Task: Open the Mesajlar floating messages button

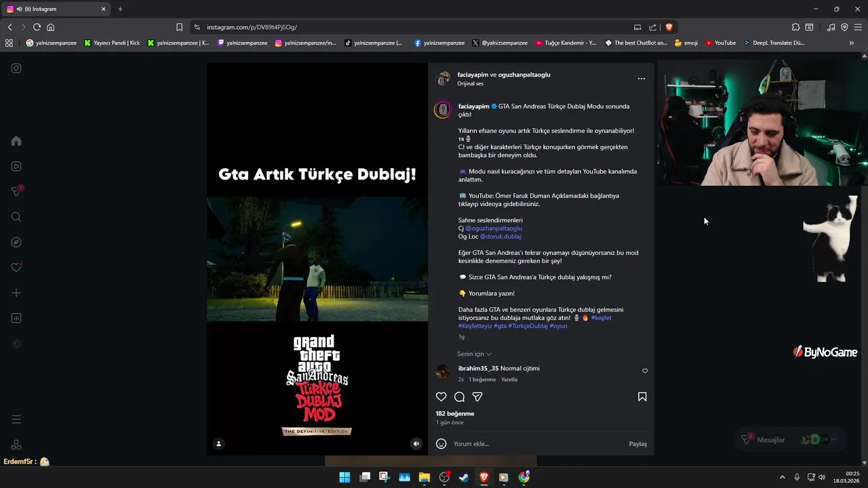Action: pos(790,440)
